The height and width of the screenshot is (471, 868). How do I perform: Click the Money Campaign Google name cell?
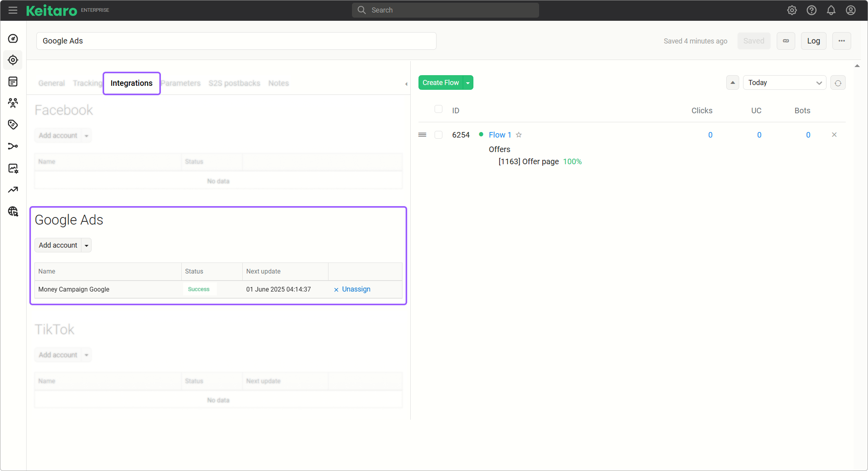[108, 289]
